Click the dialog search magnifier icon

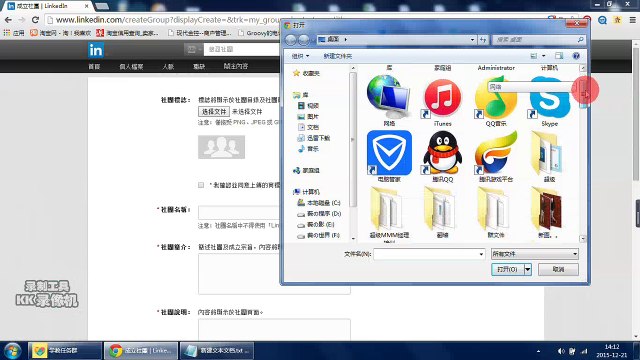point(580,40)
